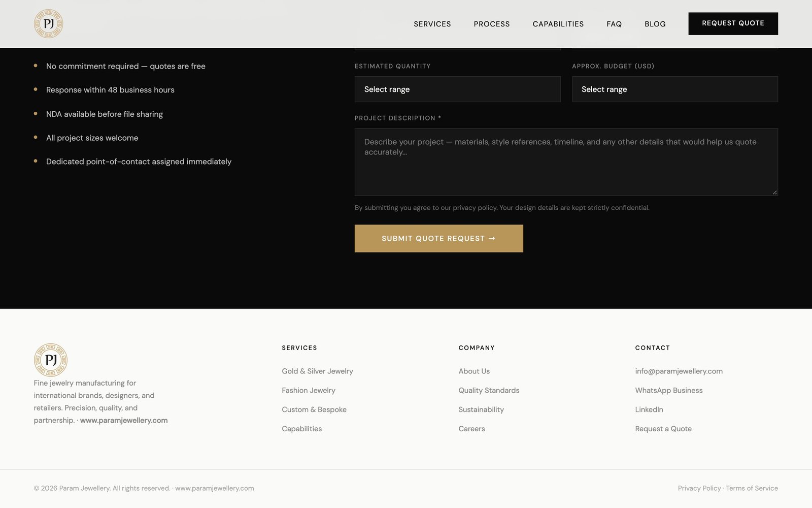Open the Services nav item

coord(432,24)
